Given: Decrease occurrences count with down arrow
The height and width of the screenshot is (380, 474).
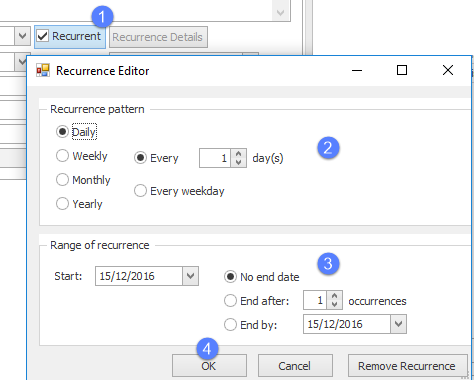Looking at the screenshot, I should [x=334, y=305].
